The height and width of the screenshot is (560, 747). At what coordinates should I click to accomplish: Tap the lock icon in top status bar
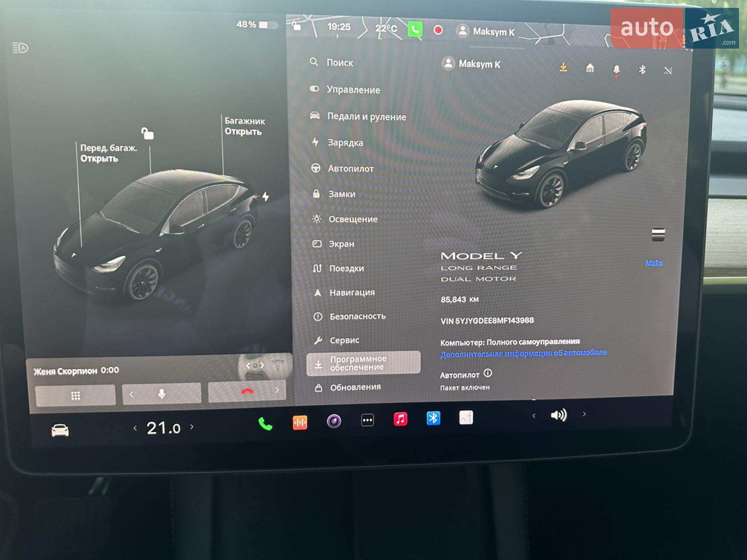pos(296,26)
